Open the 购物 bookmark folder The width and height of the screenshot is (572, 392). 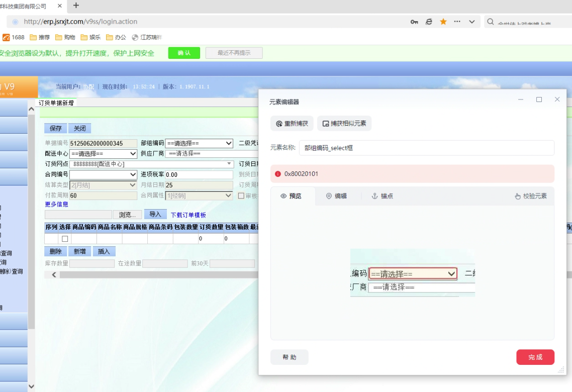[65, 37]
